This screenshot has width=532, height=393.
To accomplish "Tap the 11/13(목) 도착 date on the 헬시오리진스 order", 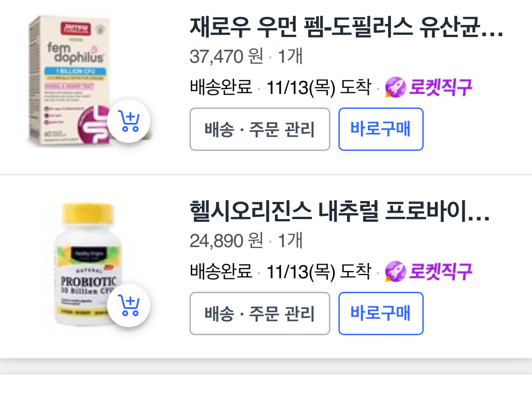I will pos(318,271).
